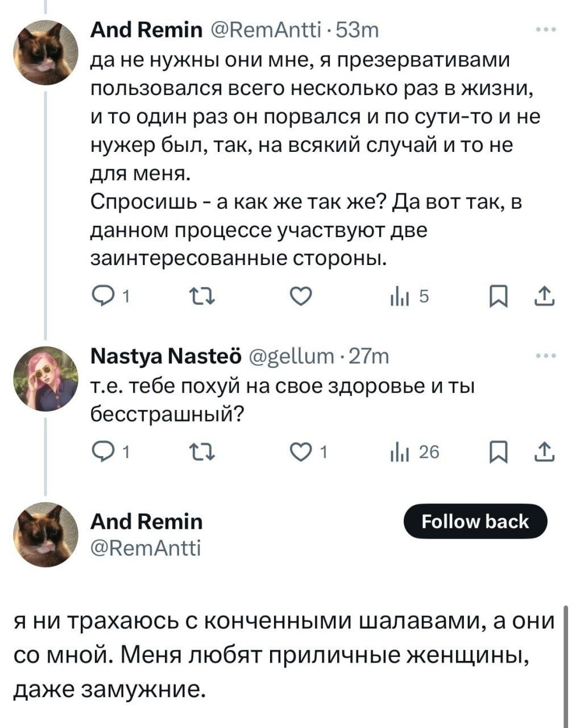Share And Remin's first tweet

pos(544,296)
